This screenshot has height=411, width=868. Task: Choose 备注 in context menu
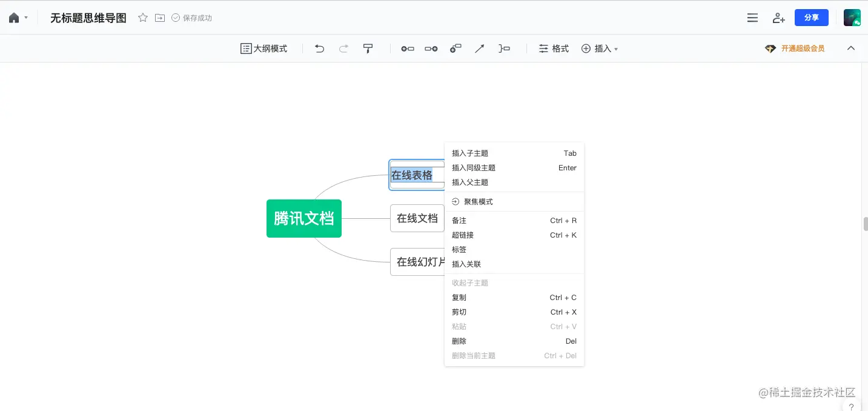point(514,221)
